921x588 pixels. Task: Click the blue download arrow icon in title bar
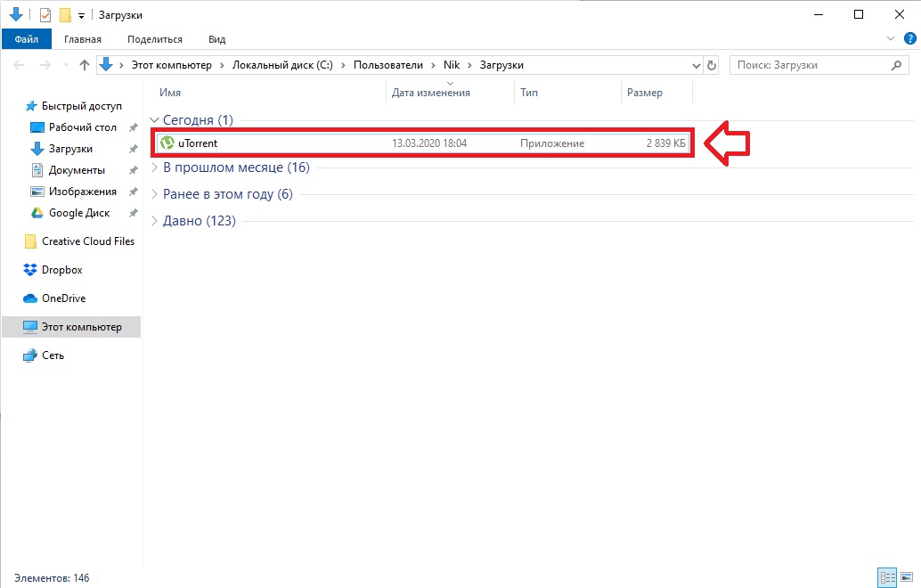[16, 14]
